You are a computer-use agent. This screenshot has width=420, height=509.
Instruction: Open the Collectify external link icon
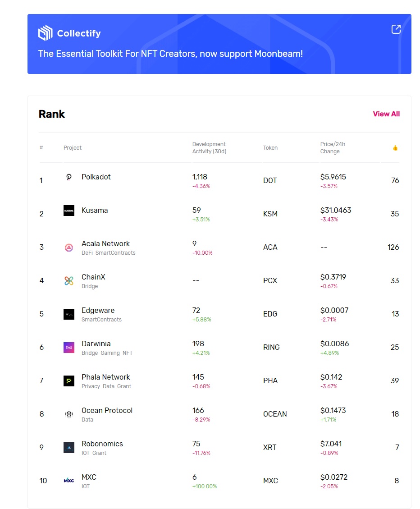click(x=396, y=30)
